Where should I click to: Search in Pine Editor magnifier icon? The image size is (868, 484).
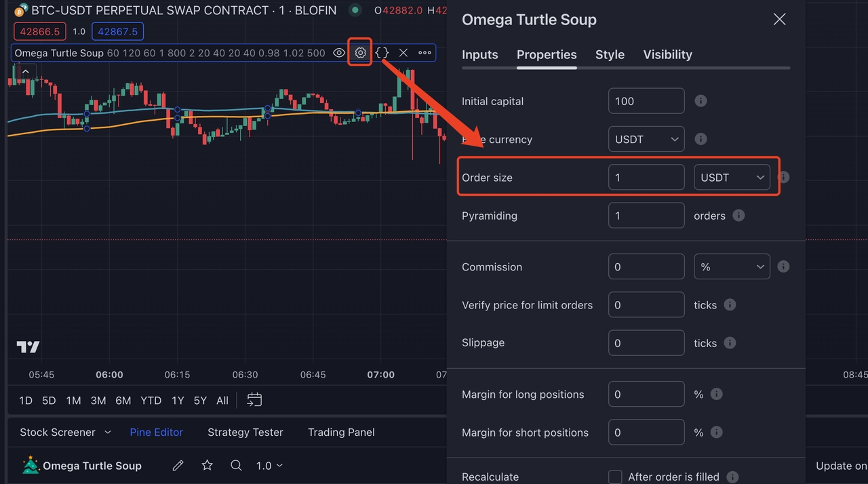click(236, 465)
